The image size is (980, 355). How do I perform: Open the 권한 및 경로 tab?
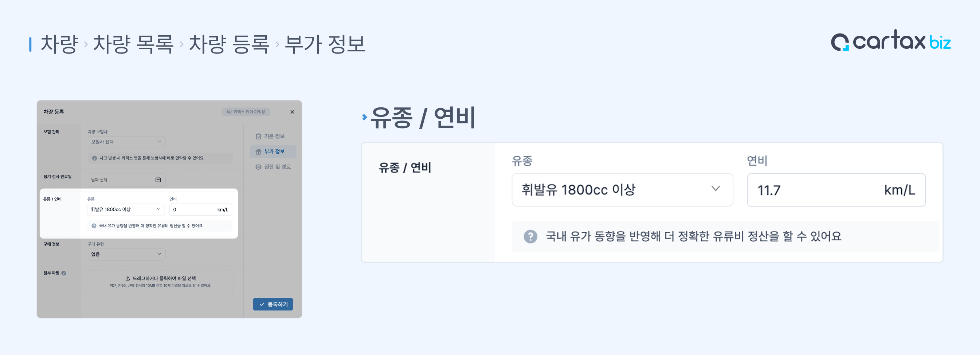[x=273, y=167]
